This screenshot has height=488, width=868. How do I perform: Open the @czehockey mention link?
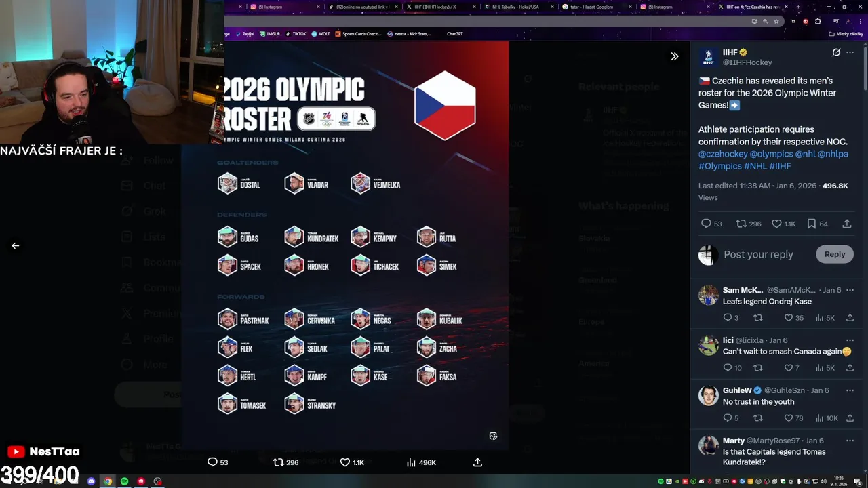pos(723,154)
